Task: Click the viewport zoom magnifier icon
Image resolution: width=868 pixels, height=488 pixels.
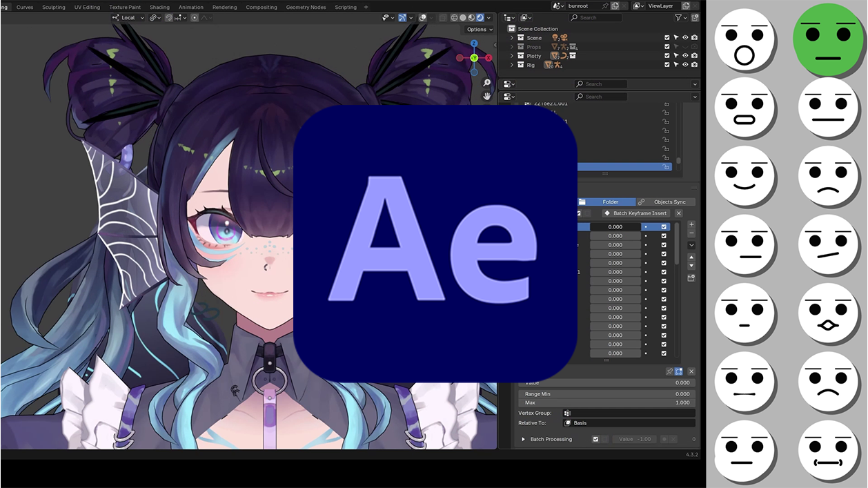Action: click(487, 83)
